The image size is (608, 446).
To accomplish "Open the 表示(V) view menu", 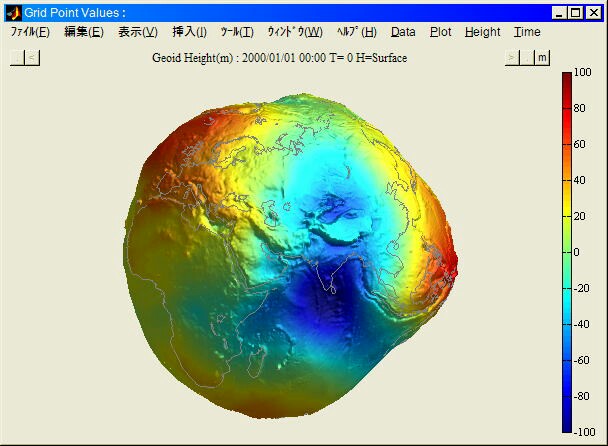I will pos(138,32).
